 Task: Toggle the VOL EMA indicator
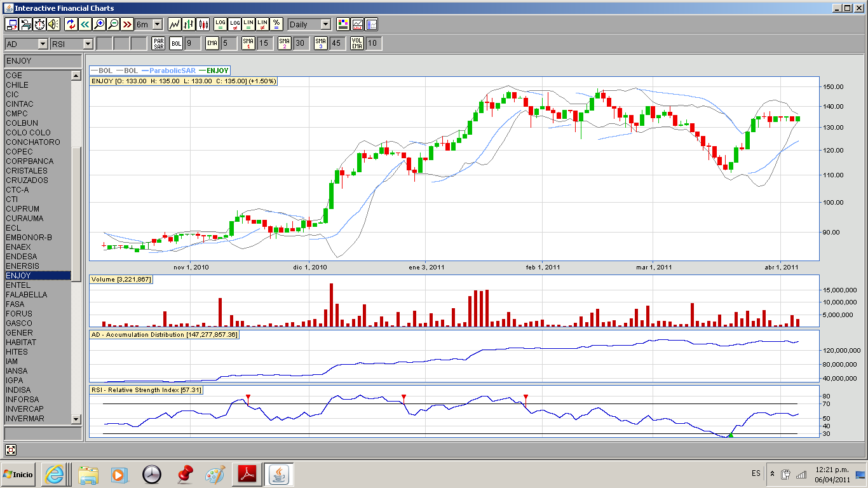point(358,43)
